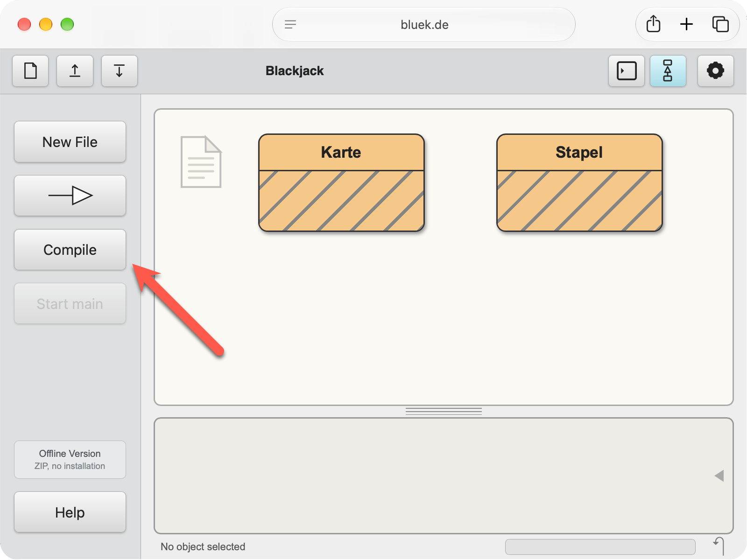747x560 pixels.
Task: Show the browser tab overview
Action: [720, 24]
